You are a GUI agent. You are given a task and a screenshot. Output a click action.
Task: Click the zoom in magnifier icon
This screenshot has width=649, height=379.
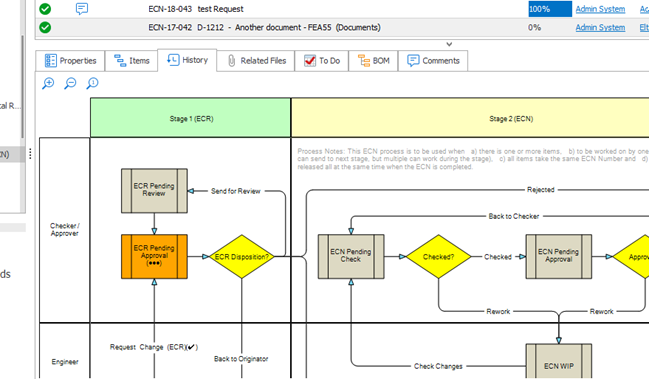[x=48, y=83]
